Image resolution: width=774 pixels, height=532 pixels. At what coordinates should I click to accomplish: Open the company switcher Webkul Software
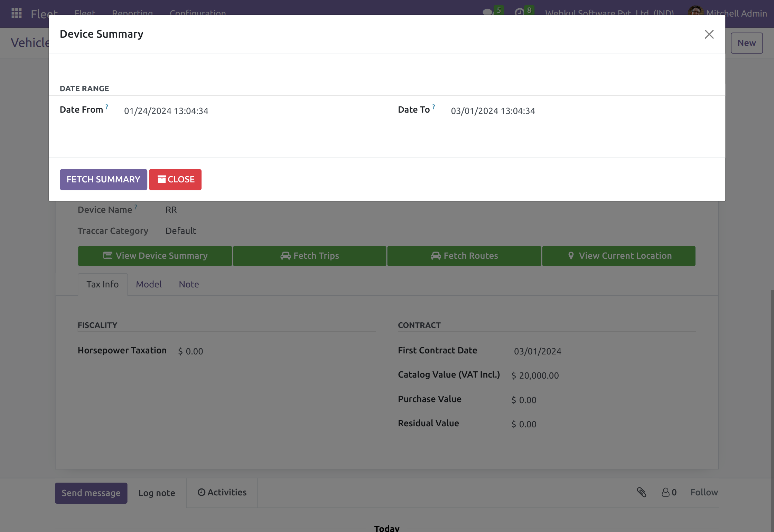[609, 12]
